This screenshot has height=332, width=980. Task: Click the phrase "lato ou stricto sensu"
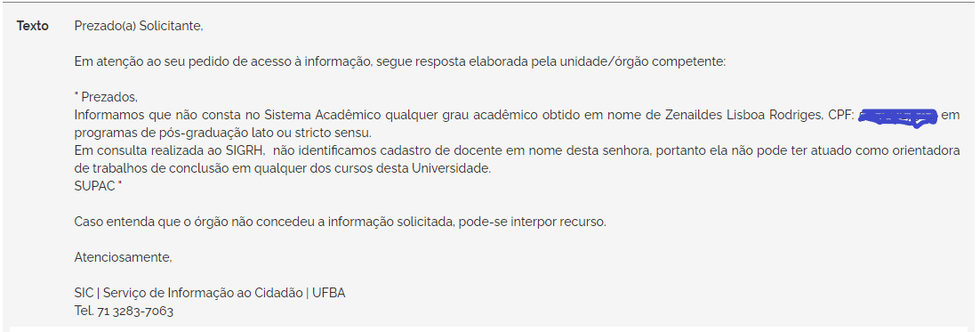(x=316, y=134)
